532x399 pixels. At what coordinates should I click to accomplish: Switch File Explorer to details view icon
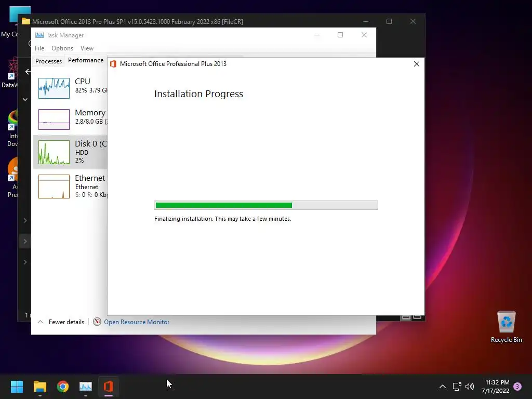coord(406,317)
